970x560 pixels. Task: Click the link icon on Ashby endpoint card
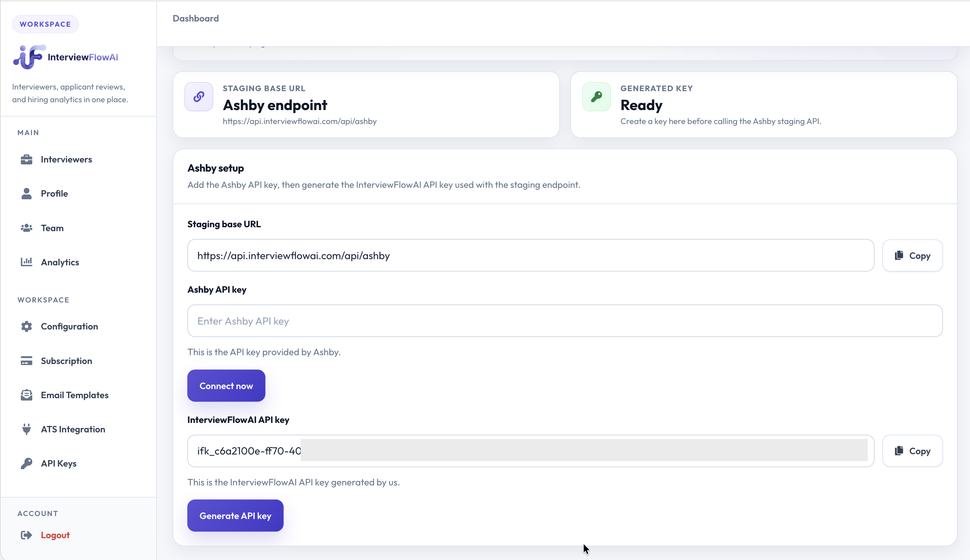click(199, 97)
